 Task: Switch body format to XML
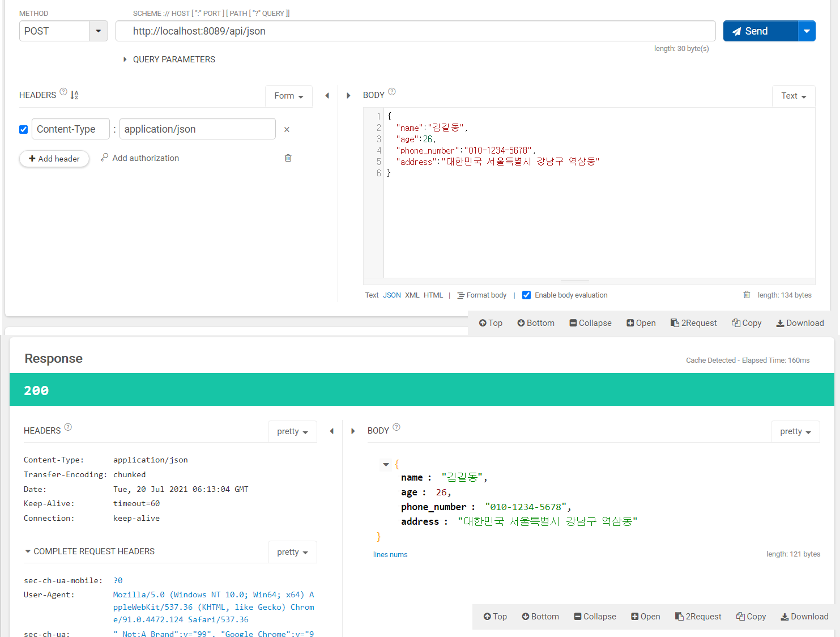point(412,295)
